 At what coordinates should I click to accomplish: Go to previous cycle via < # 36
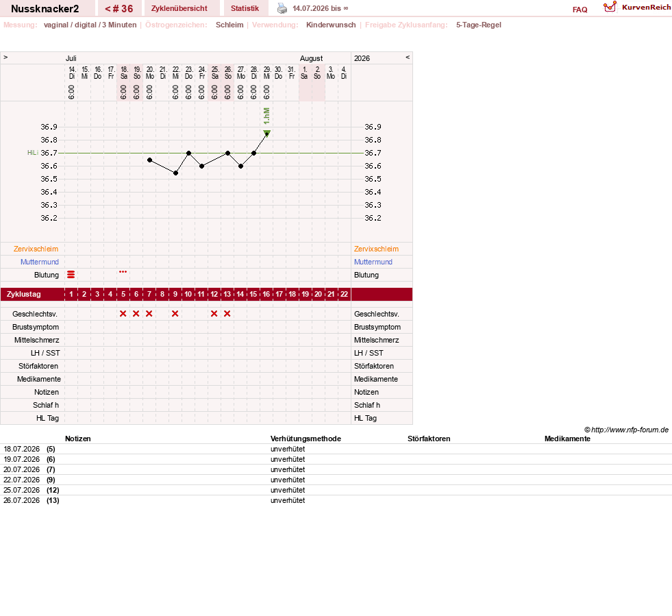[119, 9]
